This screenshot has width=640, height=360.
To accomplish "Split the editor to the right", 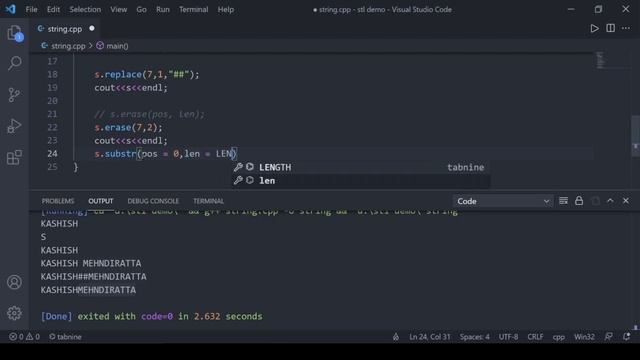I will click(x=610, y=28).
